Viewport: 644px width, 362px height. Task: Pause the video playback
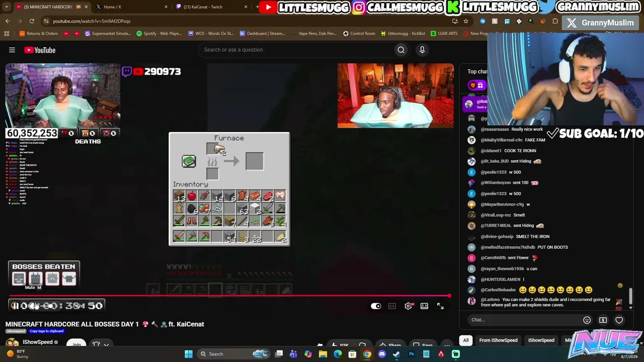[15, 306]
